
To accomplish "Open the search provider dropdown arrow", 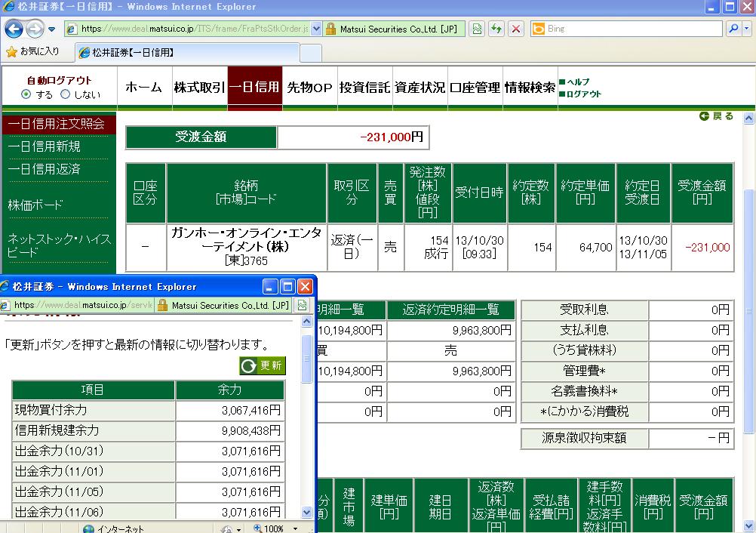I will pos(746,29).
